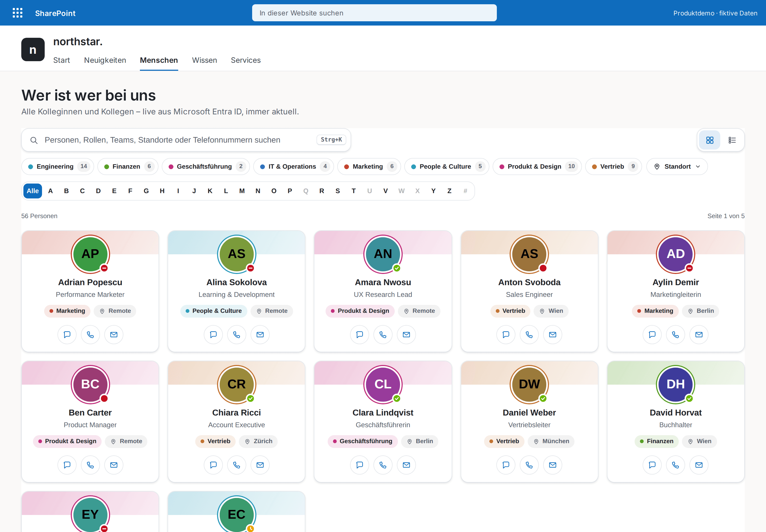Filter by Finanzen department chip

pos(128,166)
